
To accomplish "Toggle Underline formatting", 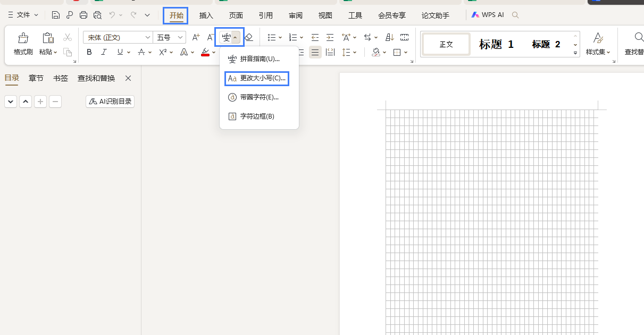I will click(120, 52).
